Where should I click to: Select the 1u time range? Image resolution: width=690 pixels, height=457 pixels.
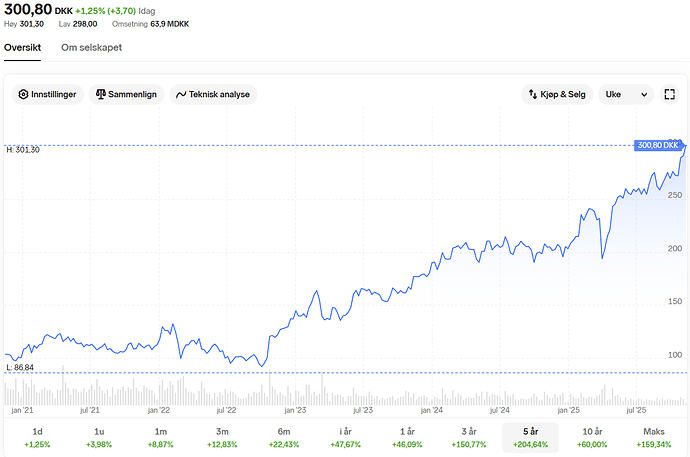tap(99, 437)
